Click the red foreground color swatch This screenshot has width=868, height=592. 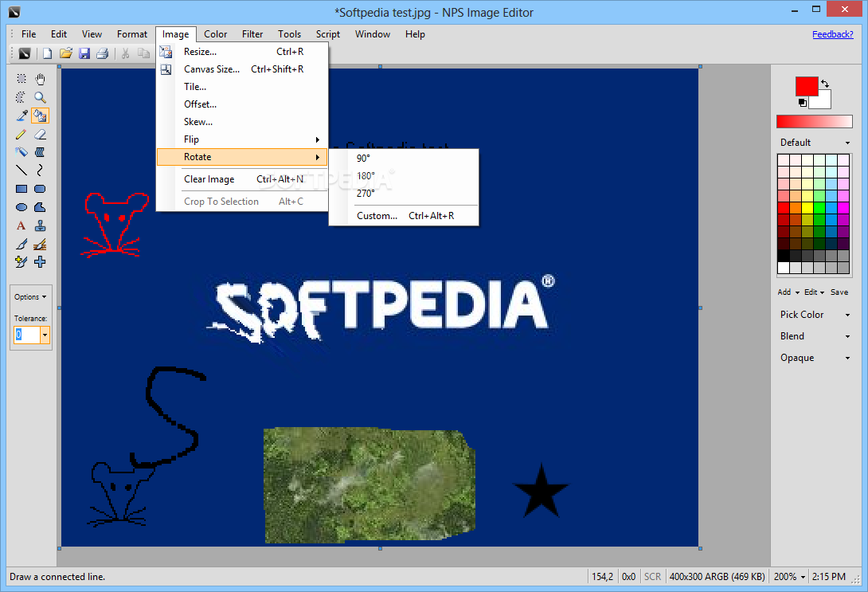[806, 86]
